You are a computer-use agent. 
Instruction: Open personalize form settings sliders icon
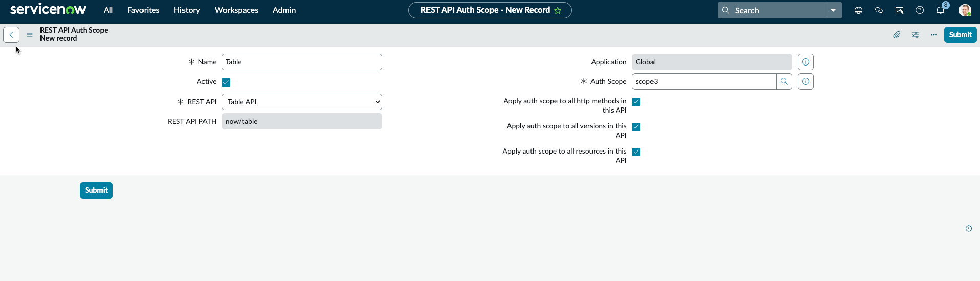tap(915, 35)
